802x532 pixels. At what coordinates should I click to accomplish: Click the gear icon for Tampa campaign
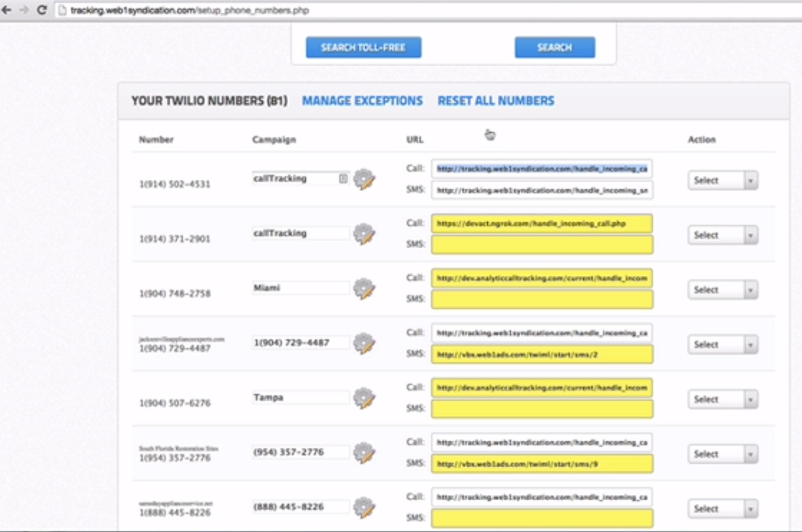(364, 398)
